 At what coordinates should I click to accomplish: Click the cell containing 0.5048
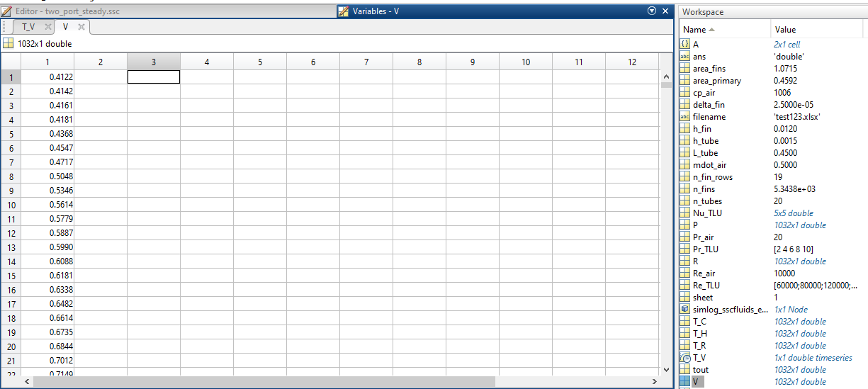(x=47, y=176)
